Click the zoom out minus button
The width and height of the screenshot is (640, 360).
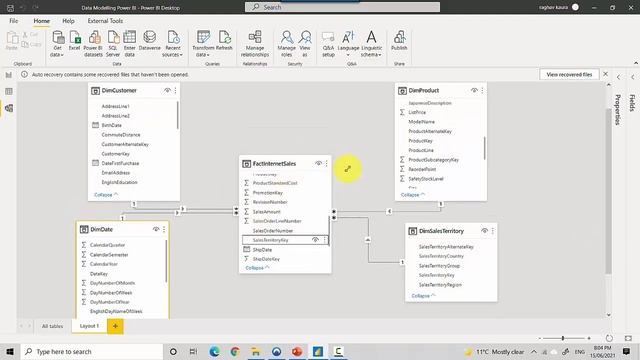pyautogui.click(x=540, y=338)
